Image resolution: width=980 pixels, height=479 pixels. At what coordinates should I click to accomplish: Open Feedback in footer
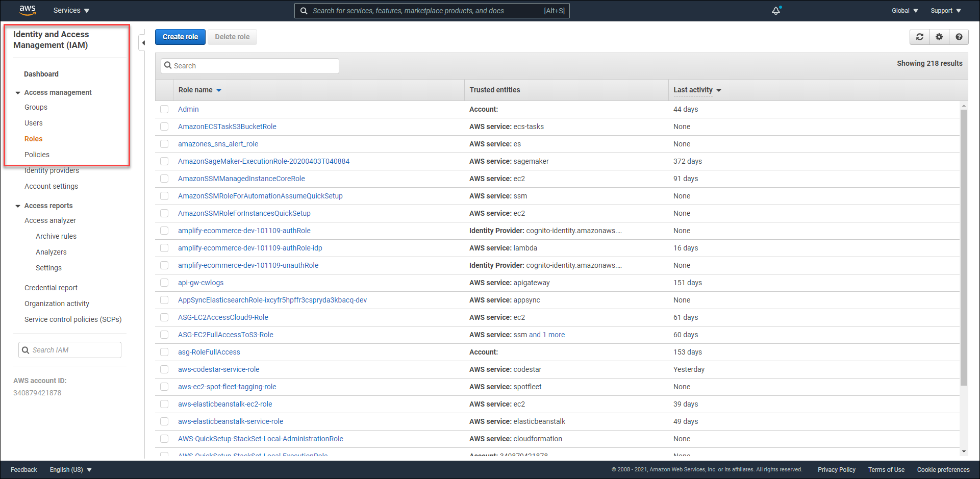click(24, 470)
